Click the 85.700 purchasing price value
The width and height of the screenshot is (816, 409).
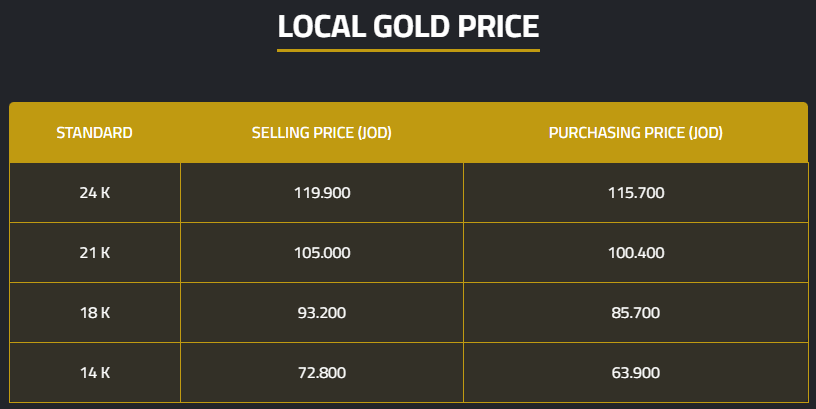coord(635,313)
